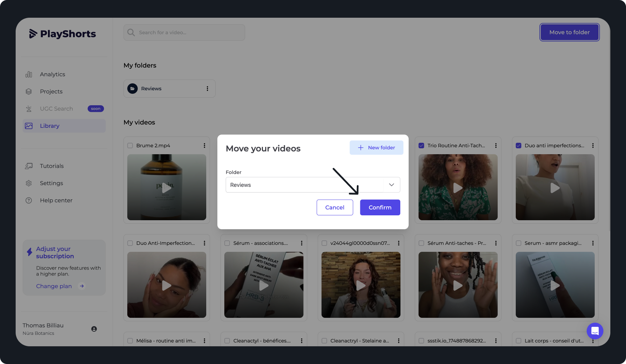Click the Thomas Billiau account name
This screenshot has height=364, width=626.
43,325
